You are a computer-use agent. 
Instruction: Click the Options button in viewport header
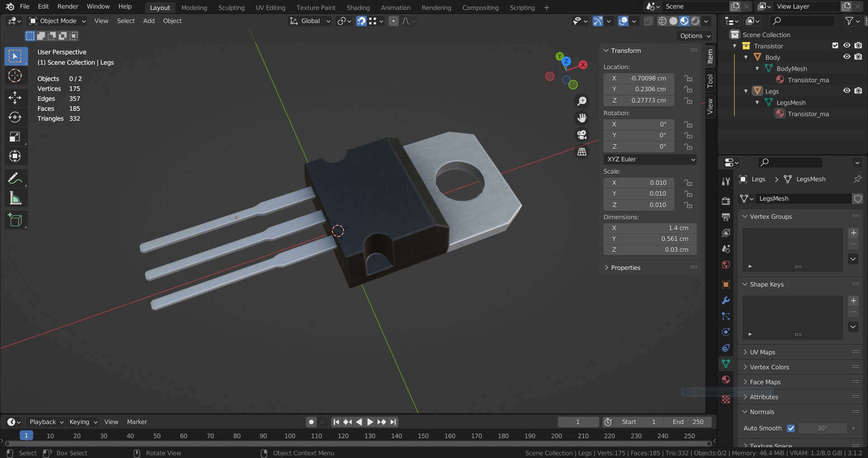(x=695, y=36)
